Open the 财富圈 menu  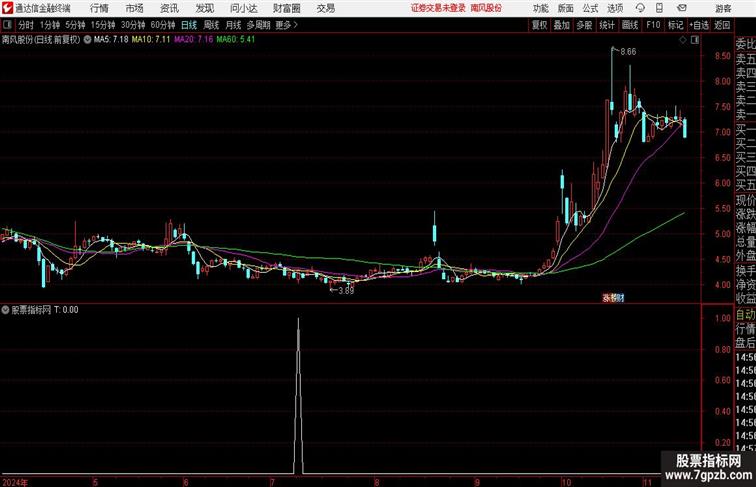tap(286, 8)
